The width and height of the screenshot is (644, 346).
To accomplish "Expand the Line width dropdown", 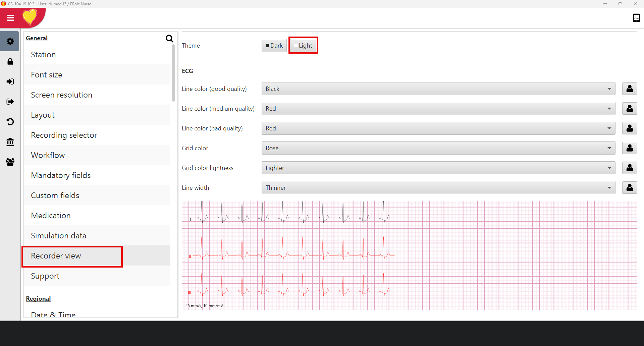I will point(438,188).
